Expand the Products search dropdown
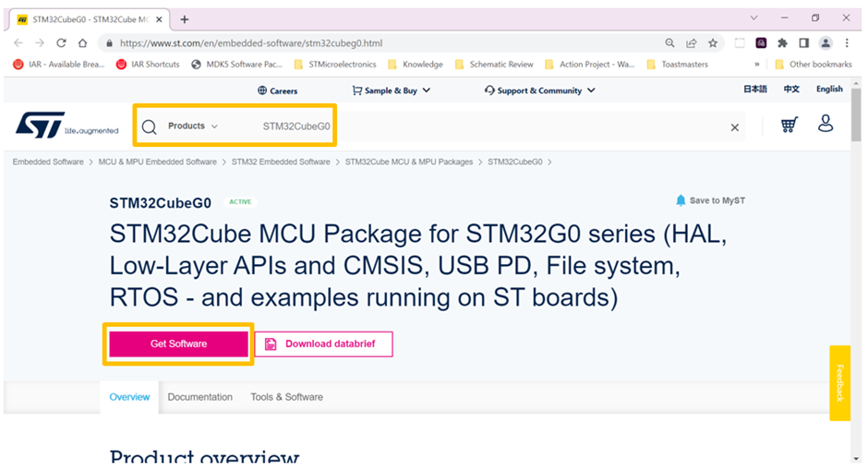The image size is (868, 471). pos(193,126)
